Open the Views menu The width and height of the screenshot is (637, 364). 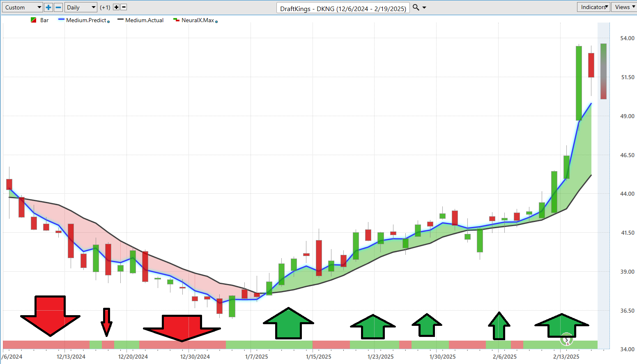click(624, 7)
